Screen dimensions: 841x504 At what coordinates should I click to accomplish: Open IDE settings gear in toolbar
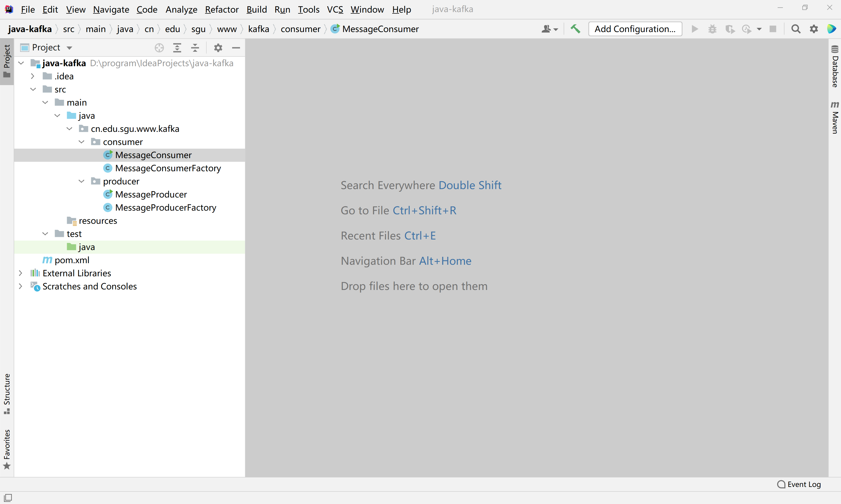(x=813, y=29)
